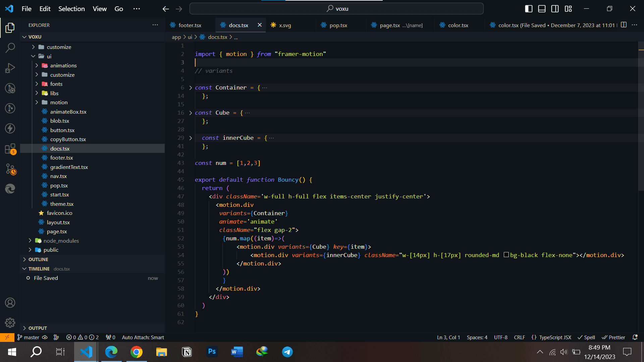Viewport: 644px width, 362px height.
Task: Select the File Saved timeline entry
Action: tap(92, 278)
